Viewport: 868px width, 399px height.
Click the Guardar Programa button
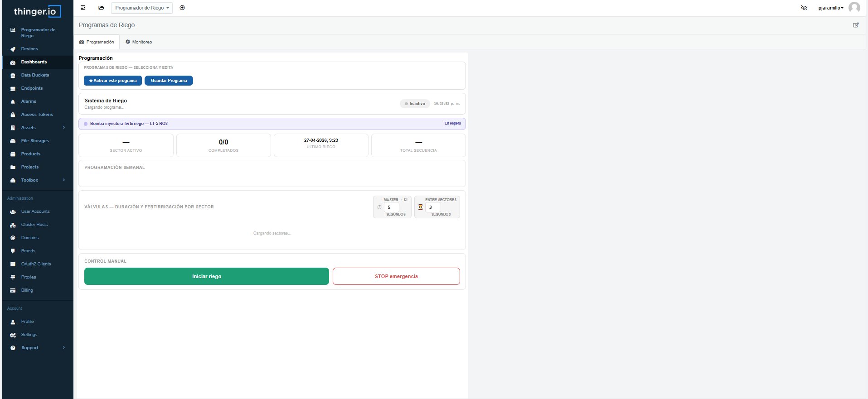point(169,81)
